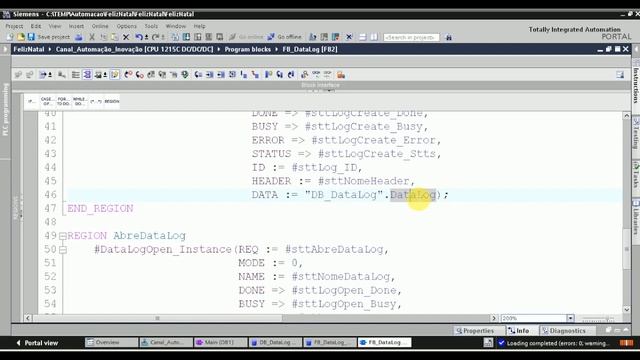Open the Online menu
Screen dimensions: 640x360
tap(100, 26)
